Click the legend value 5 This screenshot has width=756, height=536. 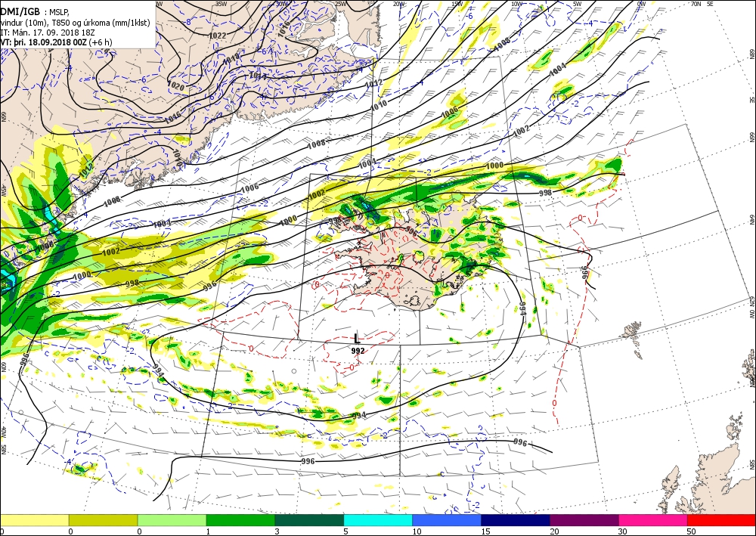point(345,531)
